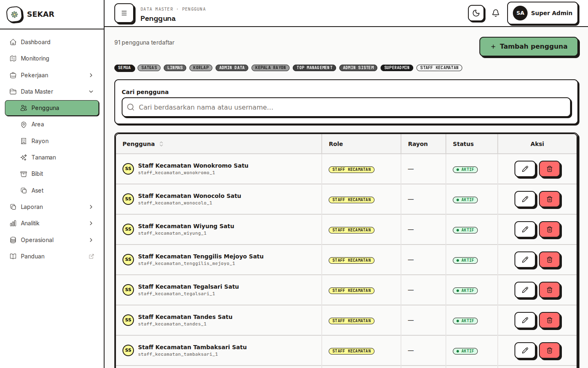Edit Staff Kecamatan Tandes Satu

[x=525, y=320]
